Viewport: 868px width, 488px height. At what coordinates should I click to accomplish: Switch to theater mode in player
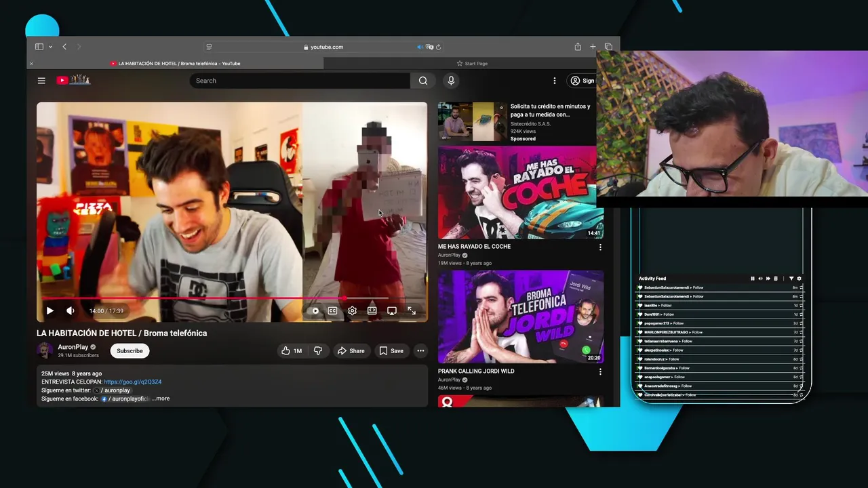372,310
